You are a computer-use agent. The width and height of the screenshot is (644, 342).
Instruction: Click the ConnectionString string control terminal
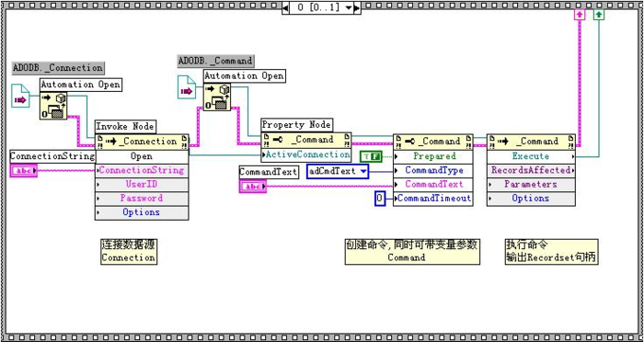[23, 170]
